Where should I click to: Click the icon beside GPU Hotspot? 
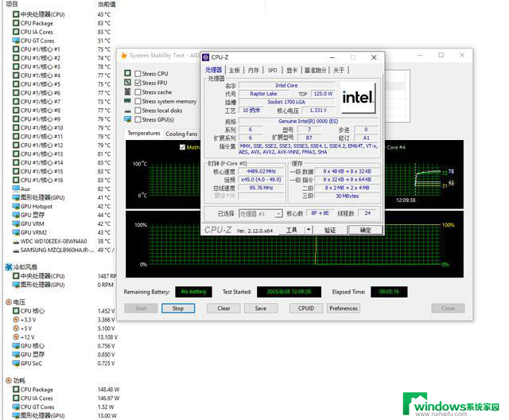16,206
